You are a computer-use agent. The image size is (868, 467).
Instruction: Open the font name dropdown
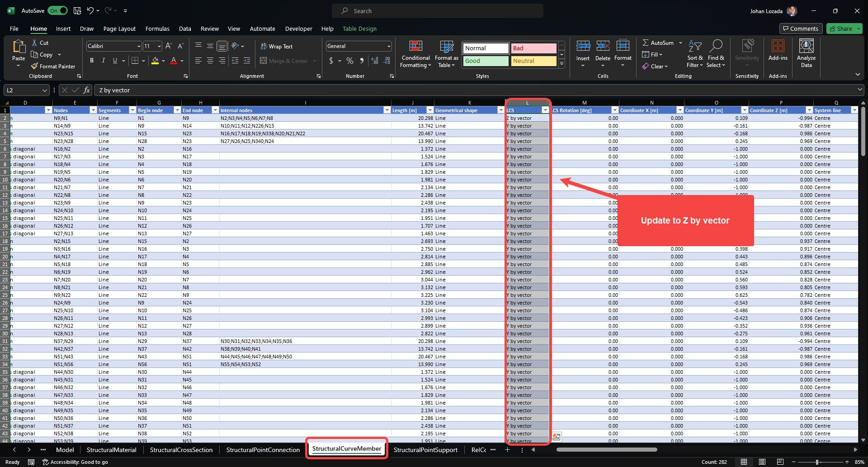[138, 46]
